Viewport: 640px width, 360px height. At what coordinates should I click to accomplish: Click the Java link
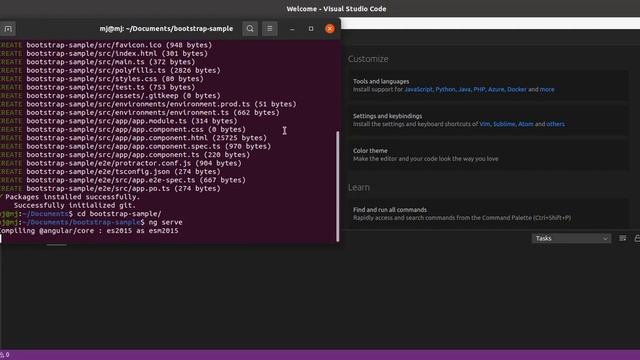(x=464, y=89)
